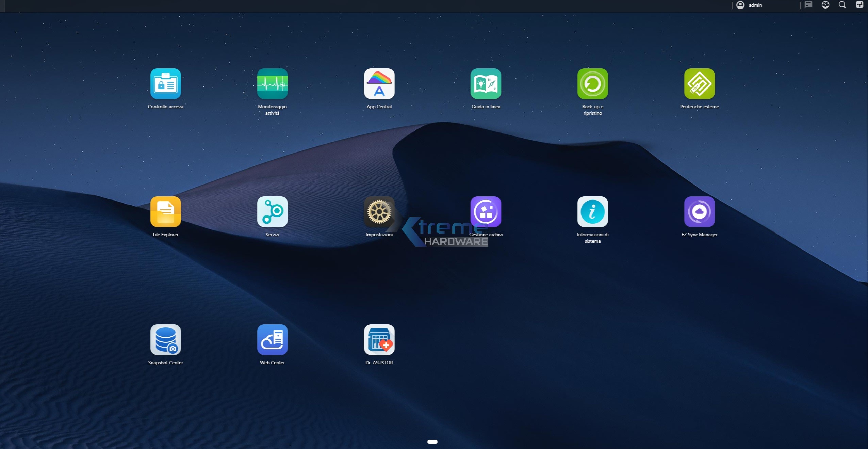Click the top bar activity gauge icon

825,5
